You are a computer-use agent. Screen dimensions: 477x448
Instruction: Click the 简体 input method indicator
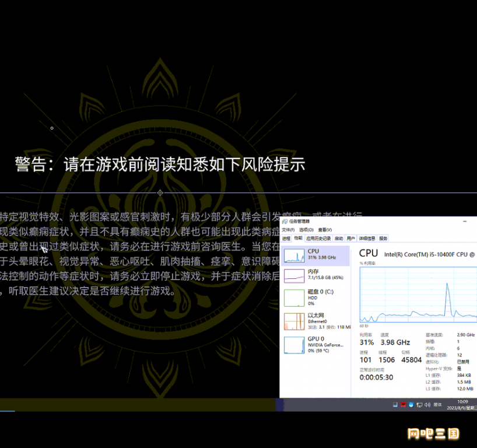tap(437, 405)
